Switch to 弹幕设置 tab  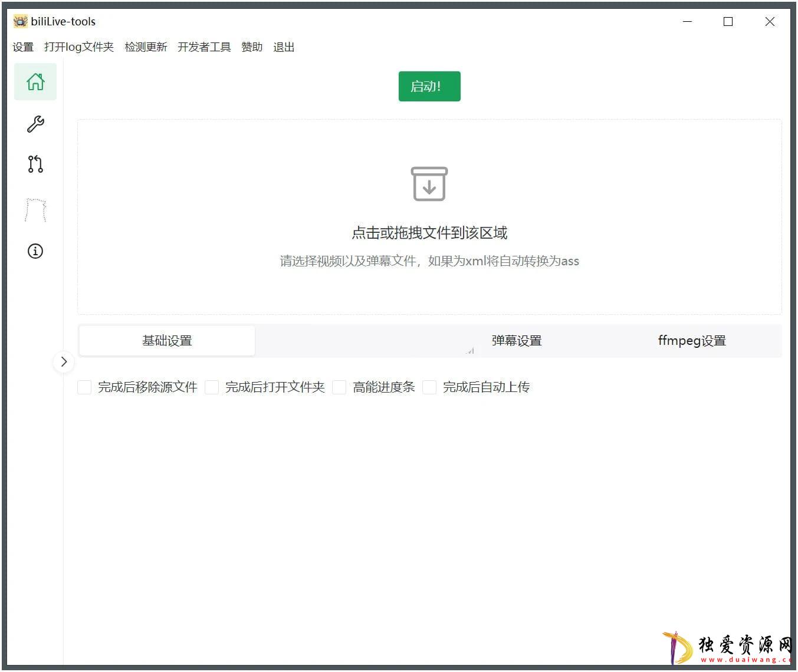click(x=517, y=341)
